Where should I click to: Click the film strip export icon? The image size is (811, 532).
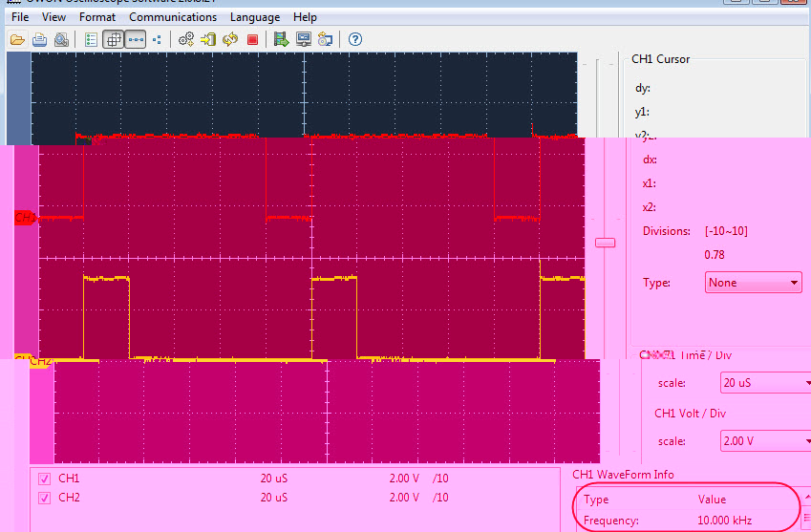pos(281,39)
